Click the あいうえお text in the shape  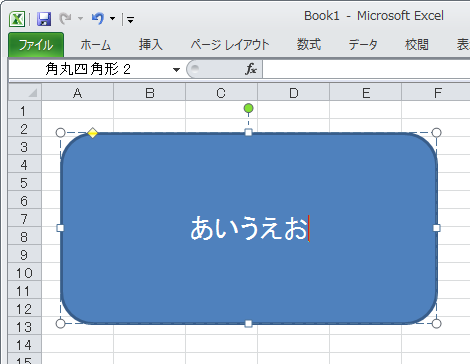click(x=249, y=228)
